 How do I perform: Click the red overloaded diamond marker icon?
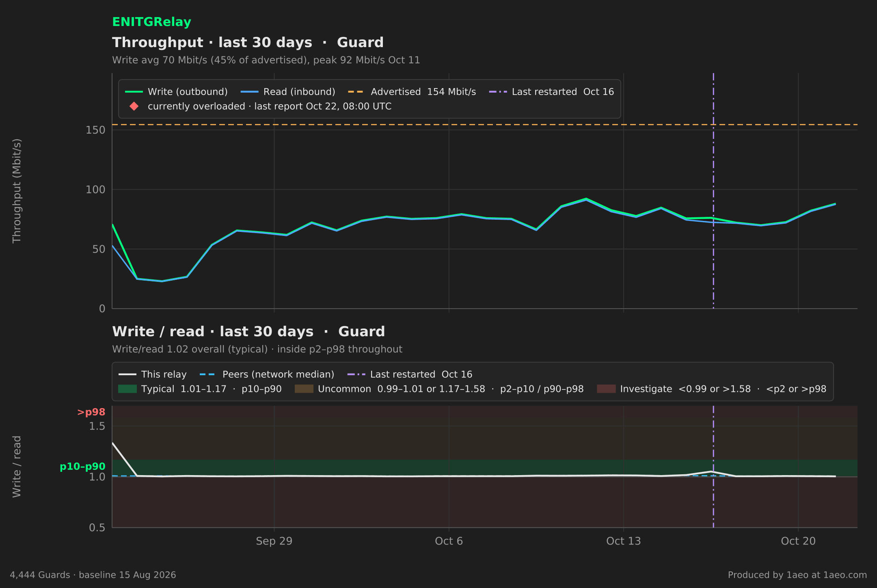[x=134, y=106]
